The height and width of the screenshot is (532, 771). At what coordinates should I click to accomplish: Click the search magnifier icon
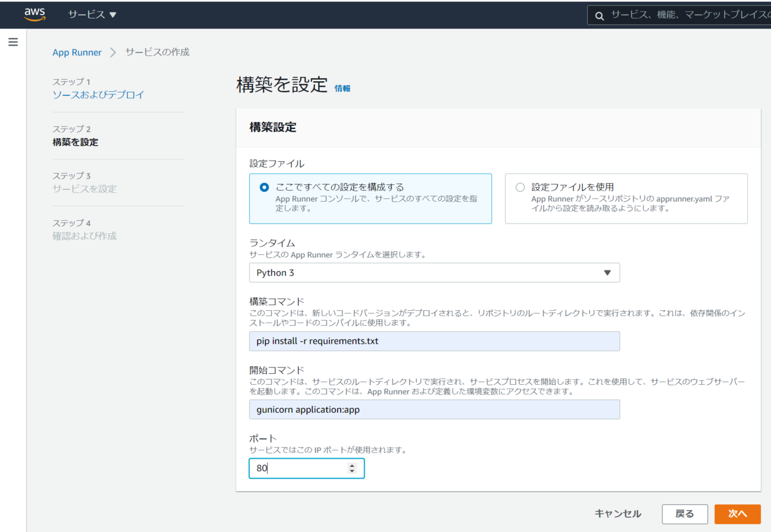point(599,14)
